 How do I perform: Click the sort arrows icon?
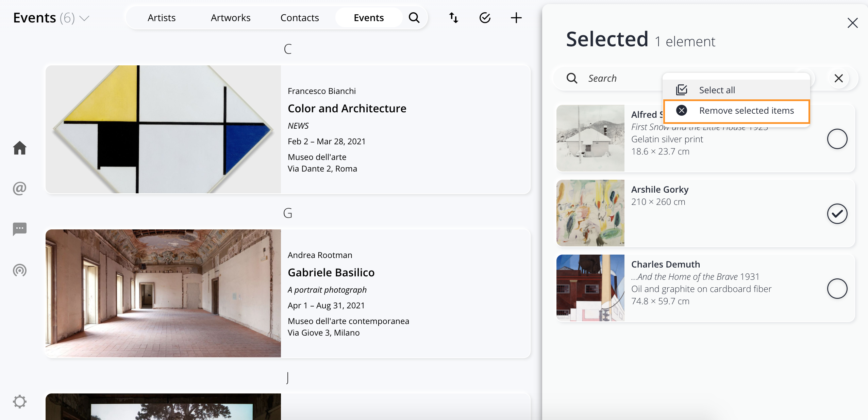[x=454, y=18]
